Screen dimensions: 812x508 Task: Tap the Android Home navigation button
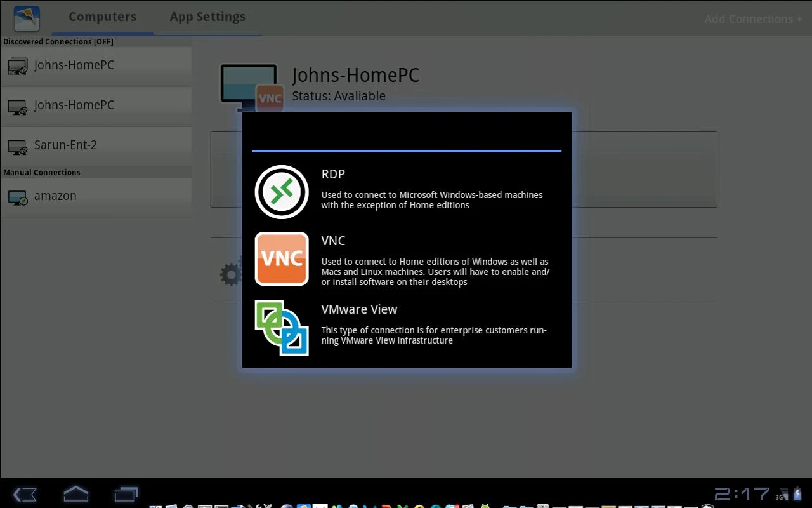pos(75,493)
